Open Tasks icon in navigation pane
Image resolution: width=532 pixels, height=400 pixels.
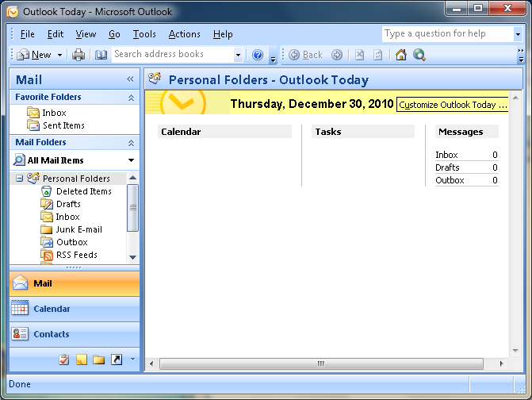tap(63, 360)
